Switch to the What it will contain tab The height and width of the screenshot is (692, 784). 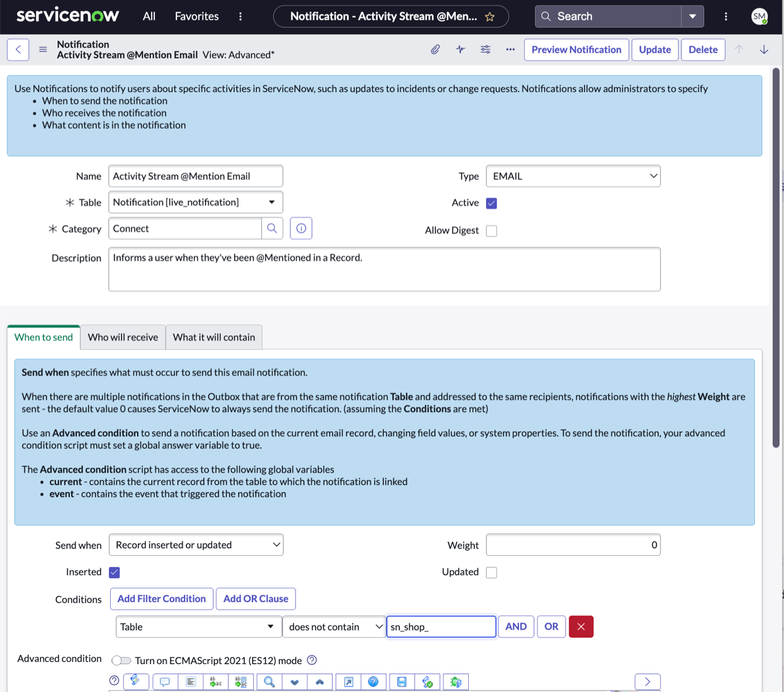(x=214, y=337)
